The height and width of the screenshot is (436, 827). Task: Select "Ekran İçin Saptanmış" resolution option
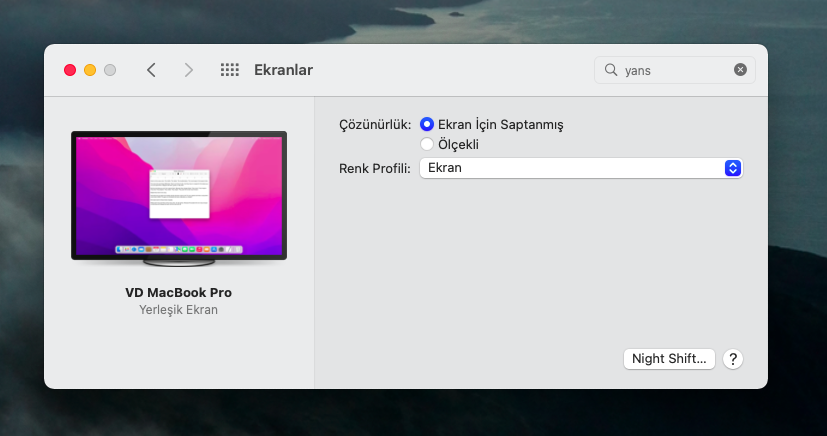[427, 125]
